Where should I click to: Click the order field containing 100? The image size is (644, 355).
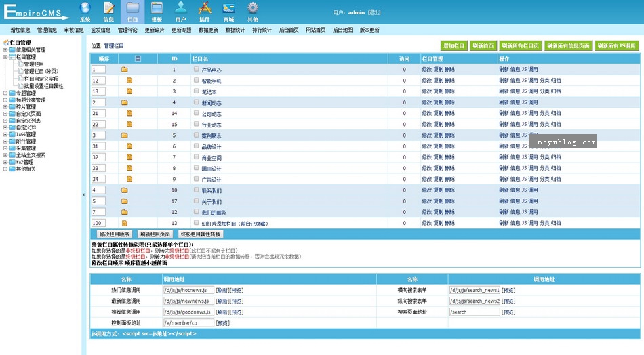tap(98, 223)
